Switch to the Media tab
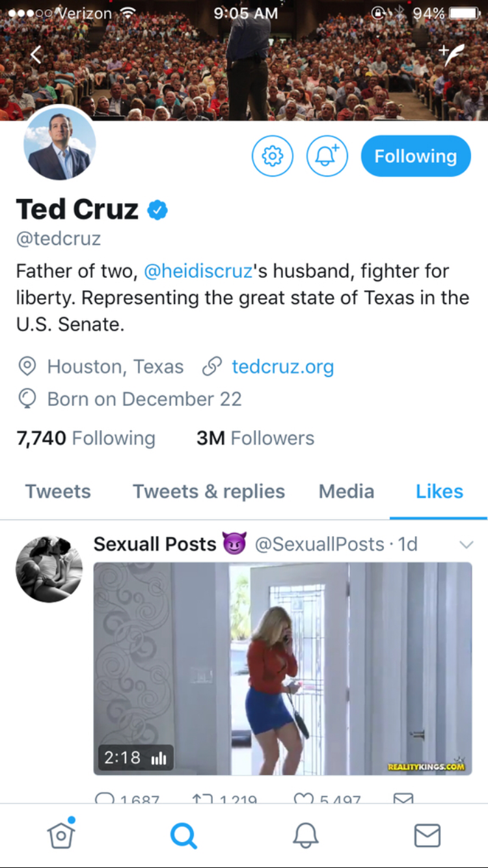The width and height of the screenshot is (488, 868). click(x=346, y=492)
